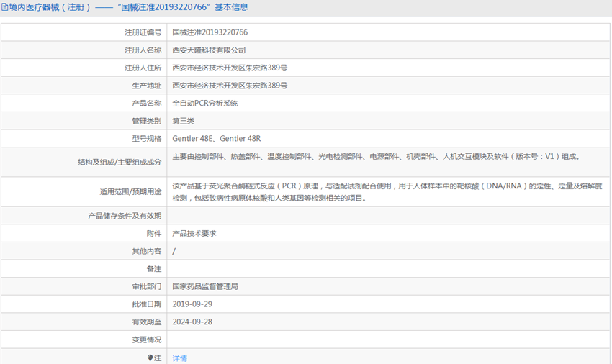Click the 注册证编号 label cell
Viewport: 612px width, 364px height.
tap(143, 32)
